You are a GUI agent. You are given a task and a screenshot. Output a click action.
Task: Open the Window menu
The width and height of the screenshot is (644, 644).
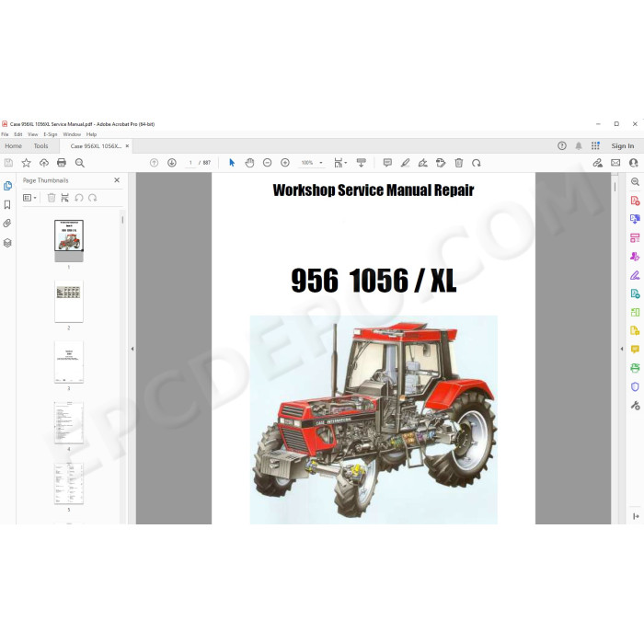pyautogui.click(x=72, y=134)
